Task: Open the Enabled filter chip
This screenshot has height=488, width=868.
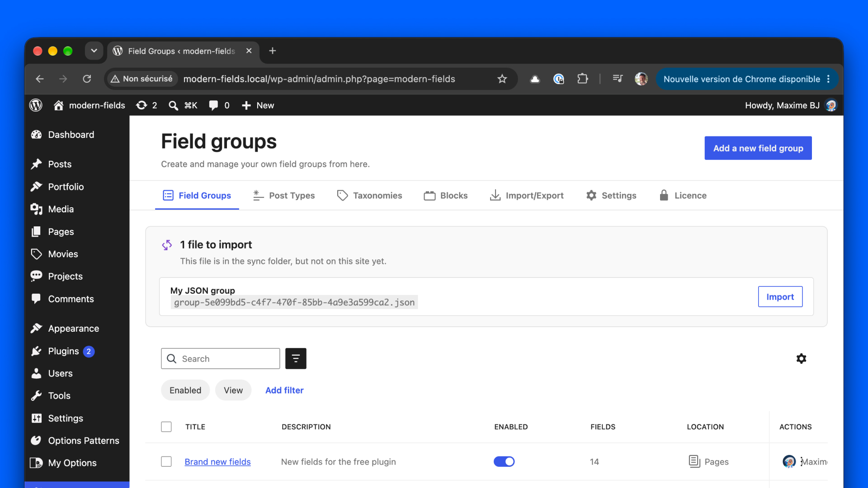Action: tap(185, 390)
